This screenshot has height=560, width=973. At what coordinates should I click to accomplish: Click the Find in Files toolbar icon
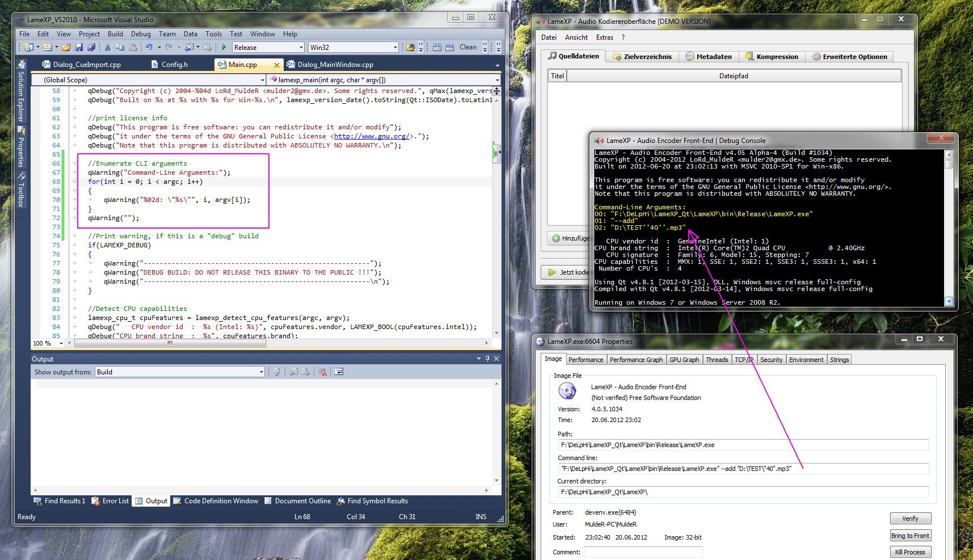click(410, 47)
